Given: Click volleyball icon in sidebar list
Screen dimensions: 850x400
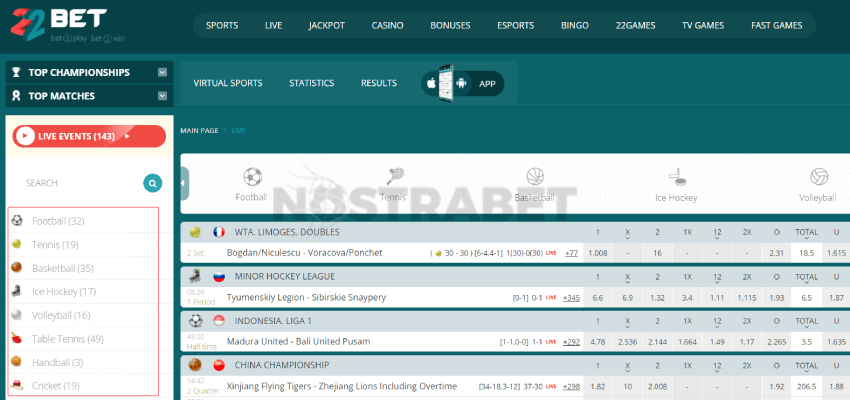Looking at the screenshot, I should click(17, 315).
